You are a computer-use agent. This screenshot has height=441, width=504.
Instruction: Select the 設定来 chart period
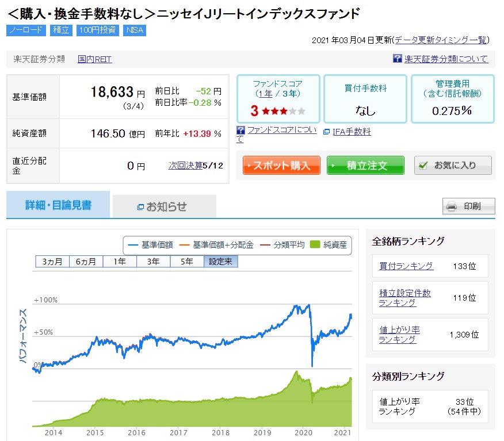pyautogui.click(x=221, y=262)
